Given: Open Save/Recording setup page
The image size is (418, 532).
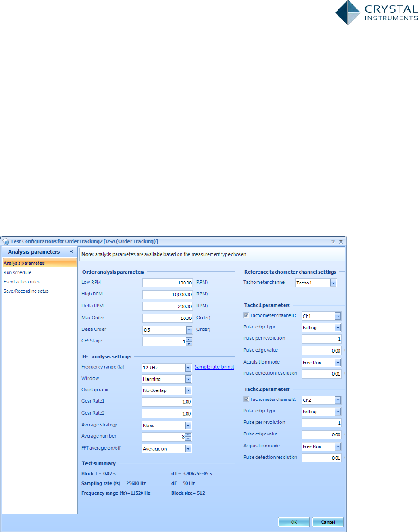Looking at the screenshot, I should 26,291.
